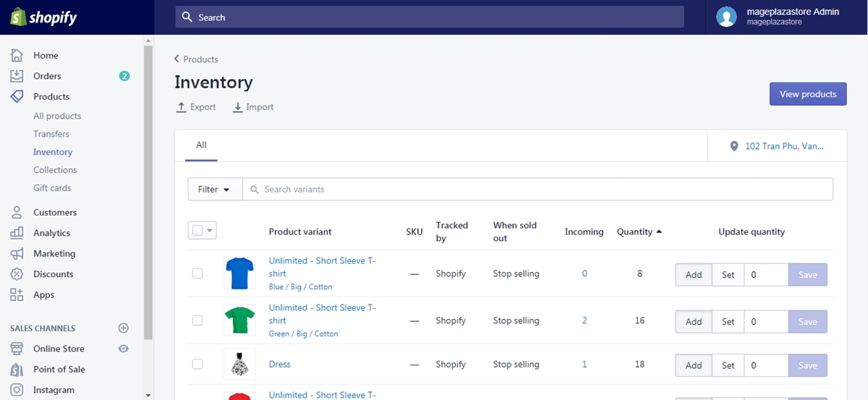Viewport: 868px width, 400px height.
Task: Click the blue T-shirt thumbnail
Action: coord(239,273)
